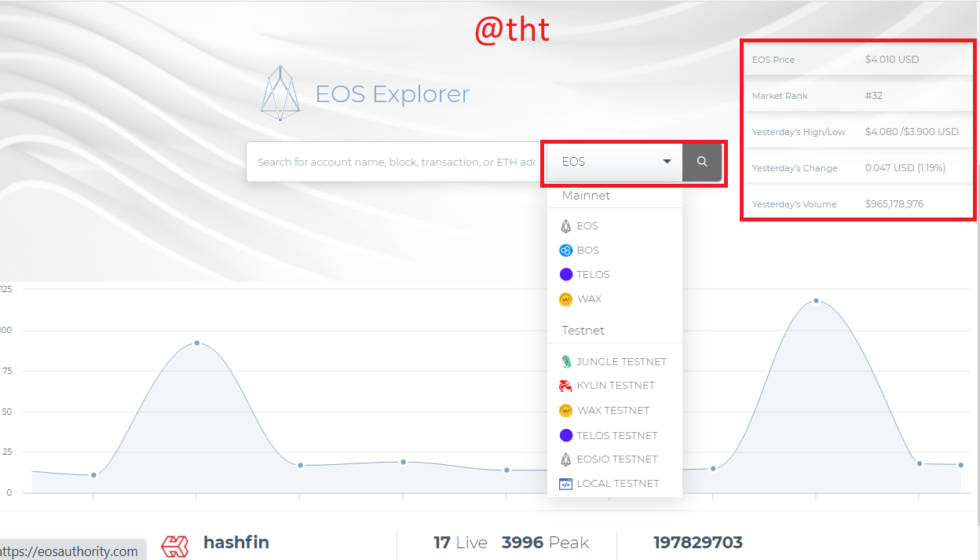Click the WAX gold coin icon under Mainnet
The image size is (980, 560).
(x=565, y=299)
